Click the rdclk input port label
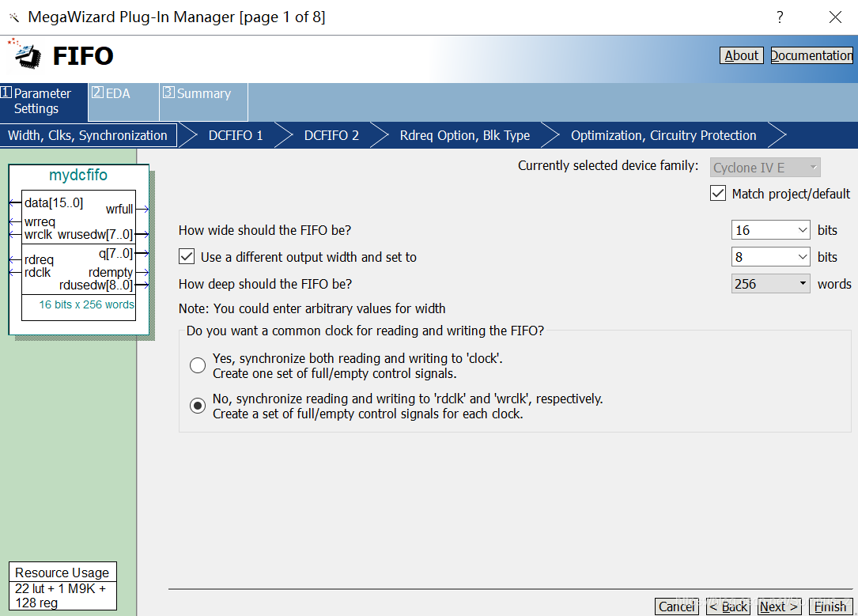858x616 pixels. [x=37, y=273]
